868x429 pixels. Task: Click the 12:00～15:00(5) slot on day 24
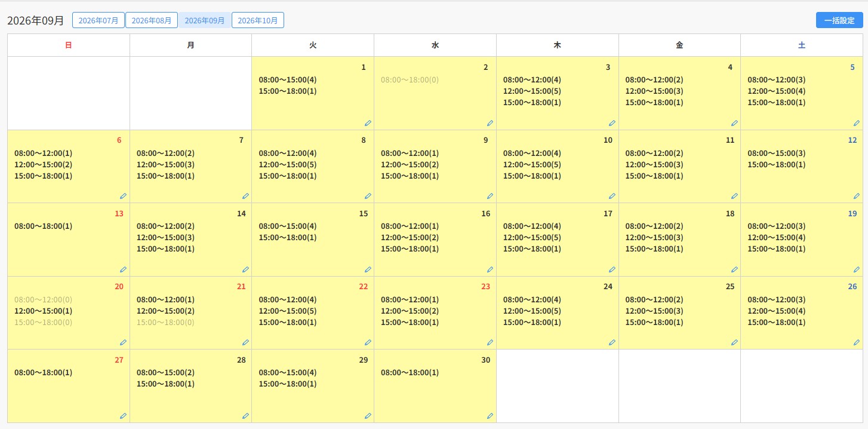[x=532, y=311]
